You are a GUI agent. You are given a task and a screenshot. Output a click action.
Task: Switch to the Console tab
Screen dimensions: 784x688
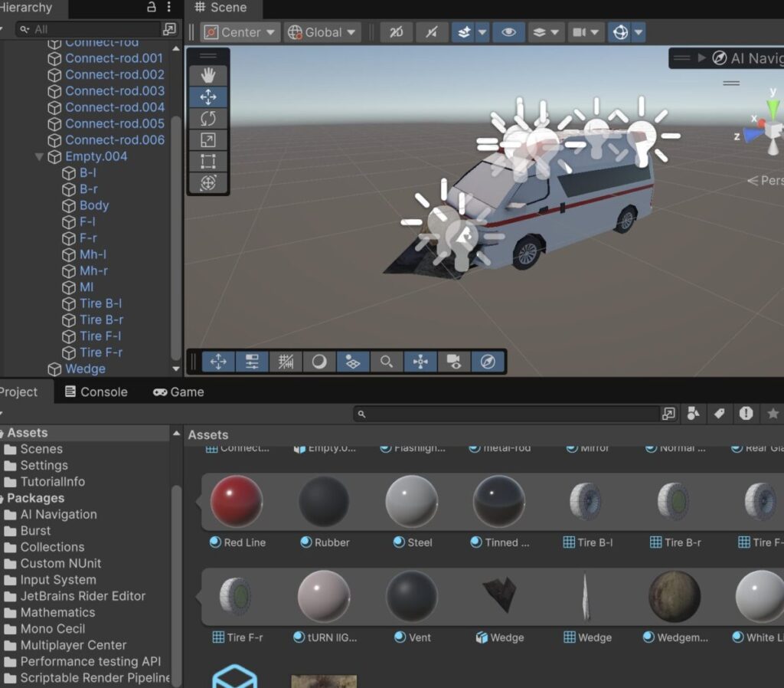96,392
